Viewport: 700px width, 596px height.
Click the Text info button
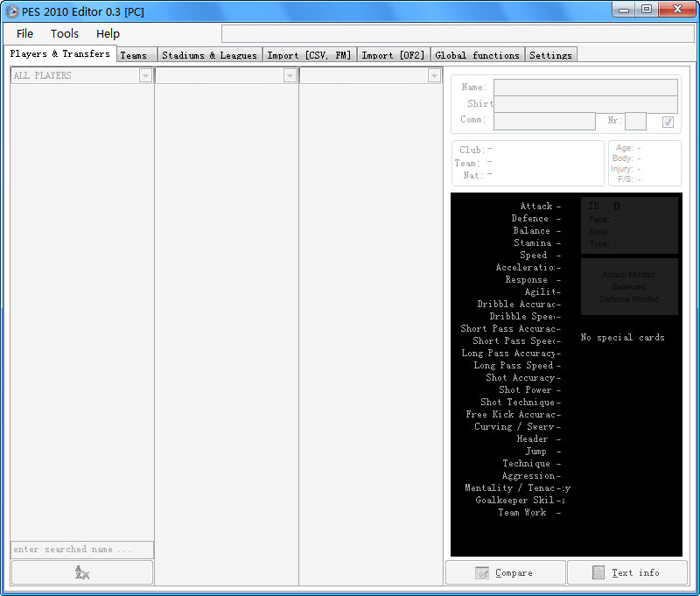(x=626, y=572)
